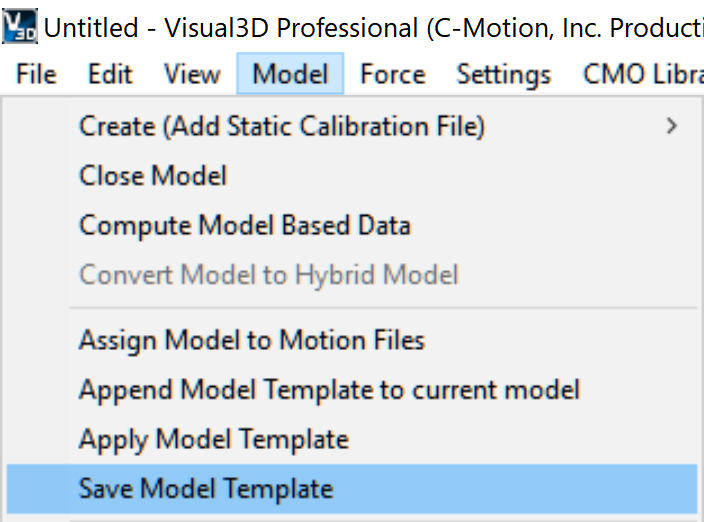Image resolution: width=704 pixels, height=522 pixels.
Task: Click the Untitled Visual3D Professional title bar
Action: [373, 27]
